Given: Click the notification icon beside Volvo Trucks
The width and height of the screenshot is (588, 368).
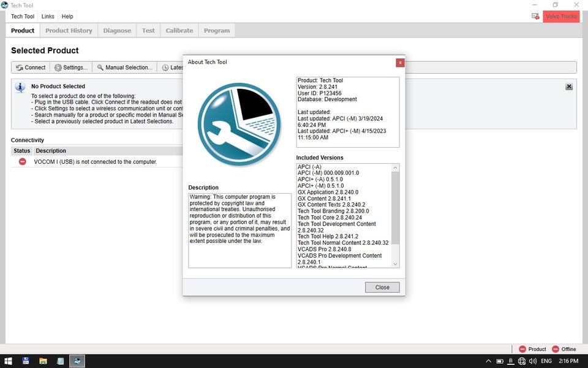Looking at the screenshot, I should pyautogui.click(x=535, y=16).
